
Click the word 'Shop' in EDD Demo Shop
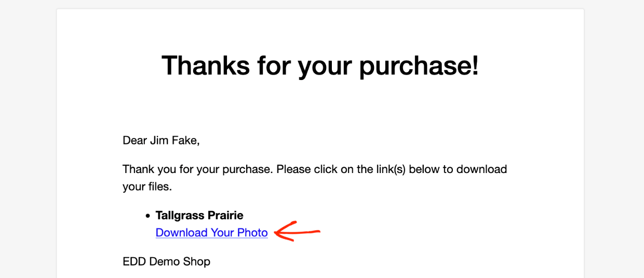pyautogui.click(x=197, y=261)
